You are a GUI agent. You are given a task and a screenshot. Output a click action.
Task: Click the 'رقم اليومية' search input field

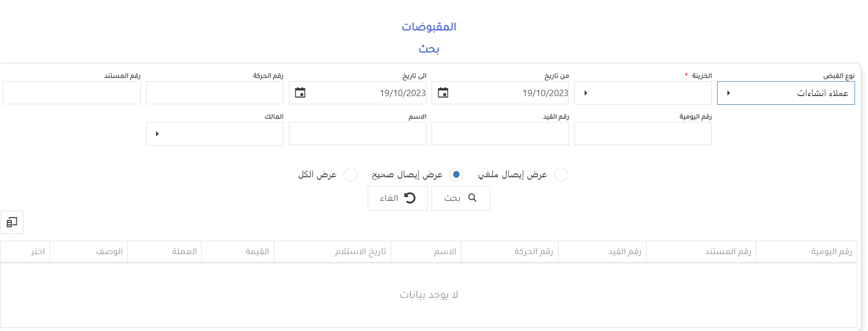(x=643, y=134)
